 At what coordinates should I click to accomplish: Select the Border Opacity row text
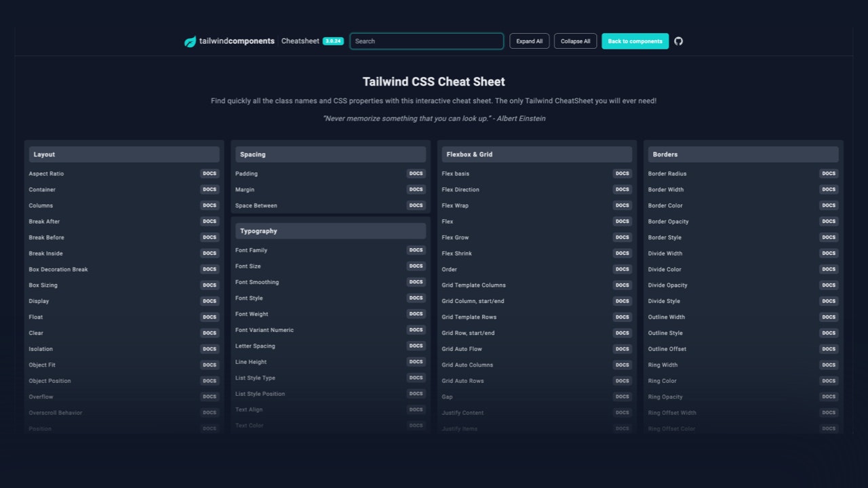coord(668,222)
